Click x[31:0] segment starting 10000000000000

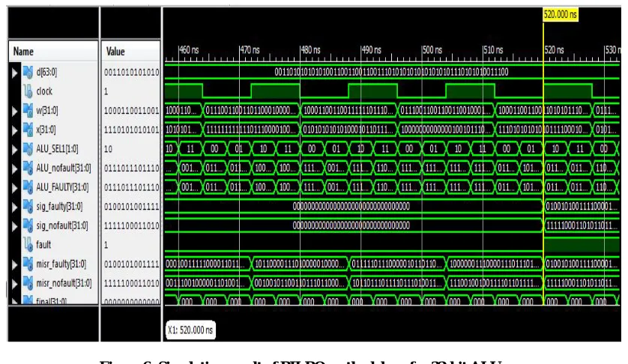(x=446, y=130)
